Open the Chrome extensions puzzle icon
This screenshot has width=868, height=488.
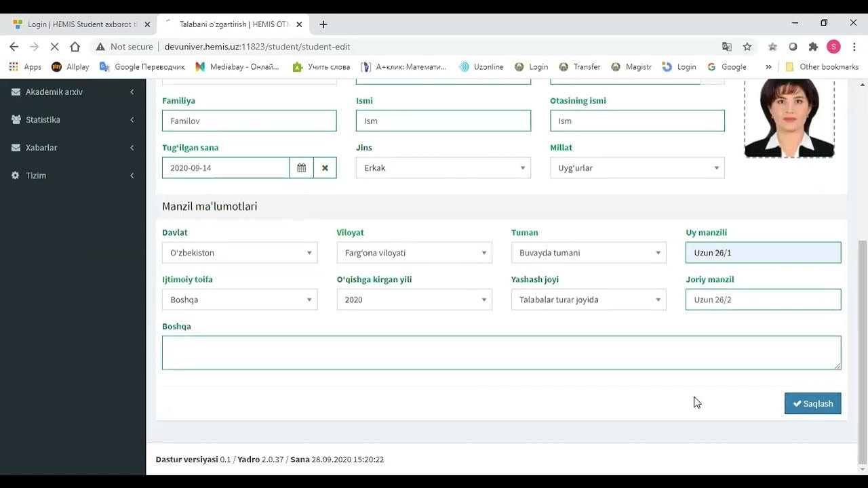point(813,47)
